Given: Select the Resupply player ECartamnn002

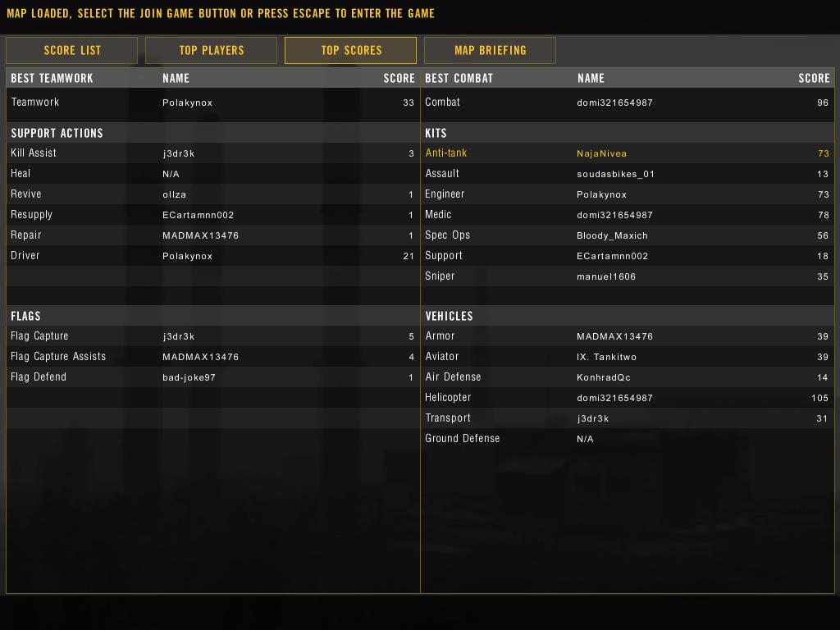Looking at the screenshot, I should pyautogui.click(x=198, y=215).
